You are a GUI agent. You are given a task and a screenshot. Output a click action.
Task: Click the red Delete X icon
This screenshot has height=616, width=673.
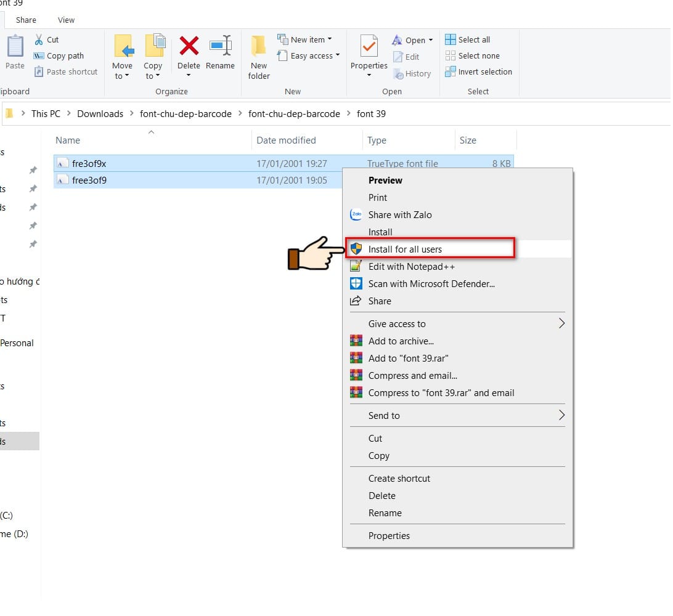pos(189,46)
